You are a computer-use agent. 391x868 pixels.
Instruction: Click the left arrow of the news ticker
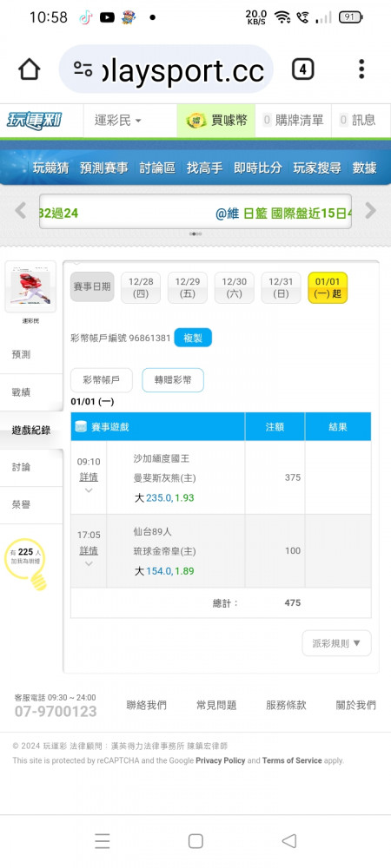pyautogui.click(x=21, y=210)
